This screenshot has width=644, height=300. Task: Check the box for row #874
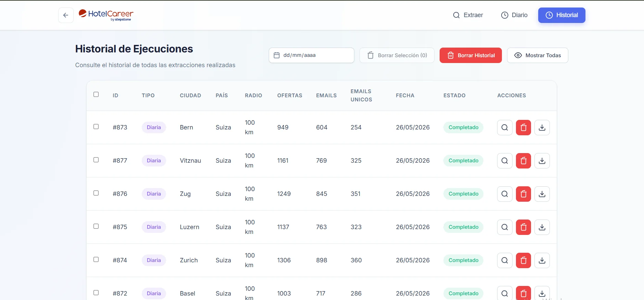pos(96,260)
